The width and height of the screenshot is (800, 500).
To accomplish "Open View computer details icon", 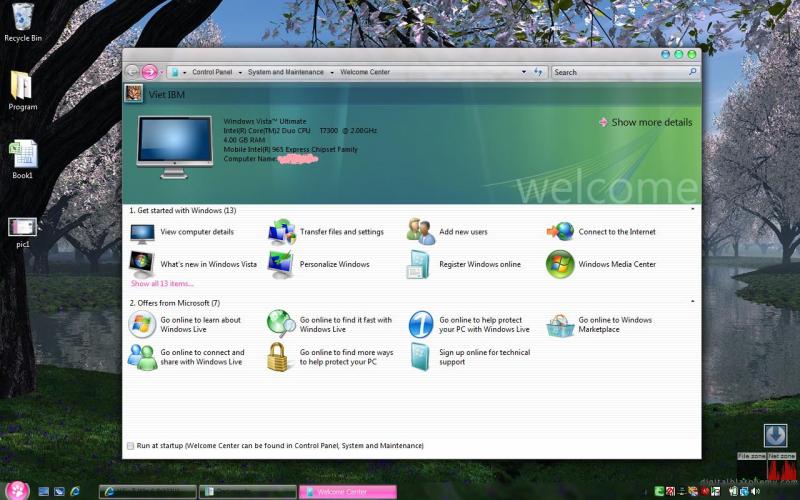I will point(142,232).
